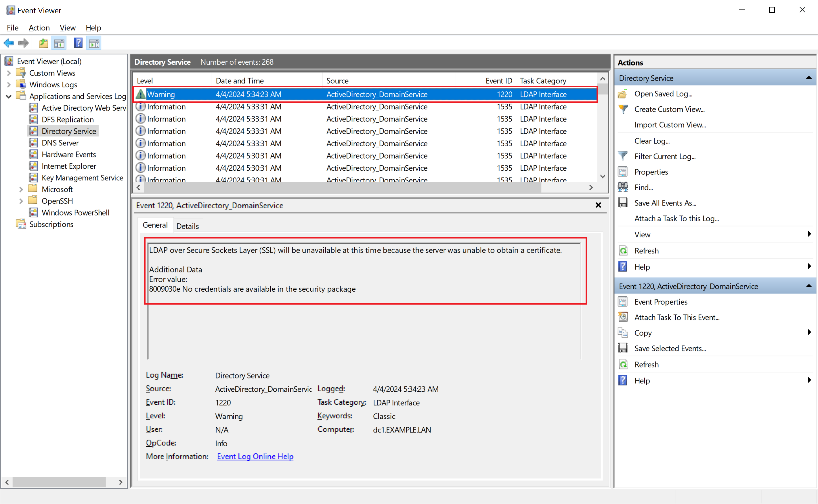This screenshot has height=504, width=818.
Task: Click the Hardware Events log icon
Action: click(x=33, y=154)
